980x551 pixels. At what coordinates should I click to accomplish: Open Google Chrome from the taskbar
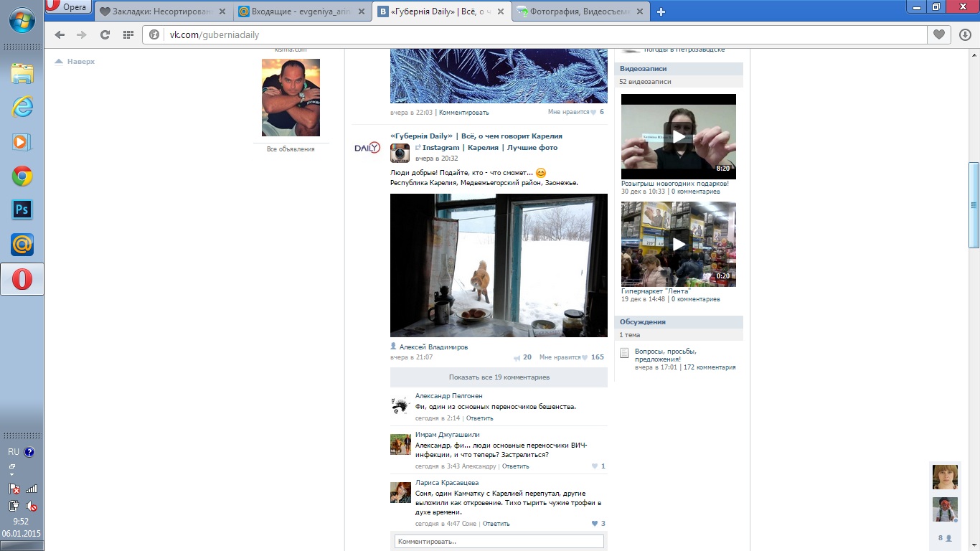(22, 176)
